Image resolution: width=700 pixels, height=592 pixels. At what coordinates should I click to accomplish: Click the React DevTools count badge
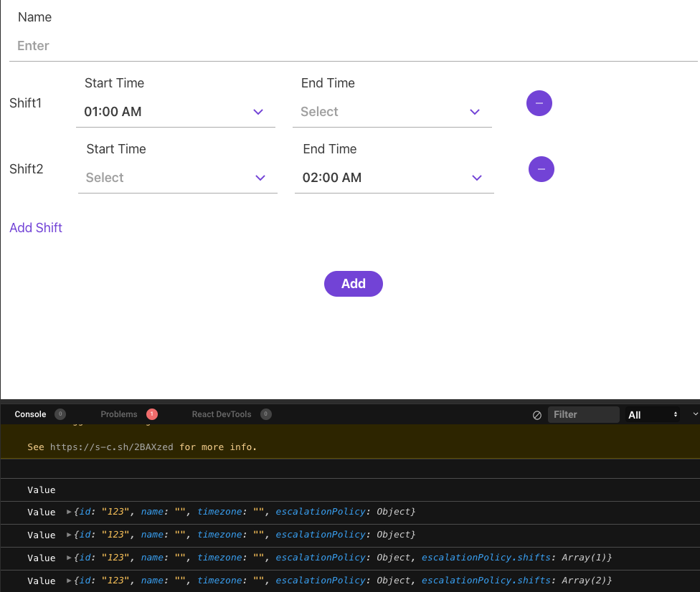coord(266,414)
